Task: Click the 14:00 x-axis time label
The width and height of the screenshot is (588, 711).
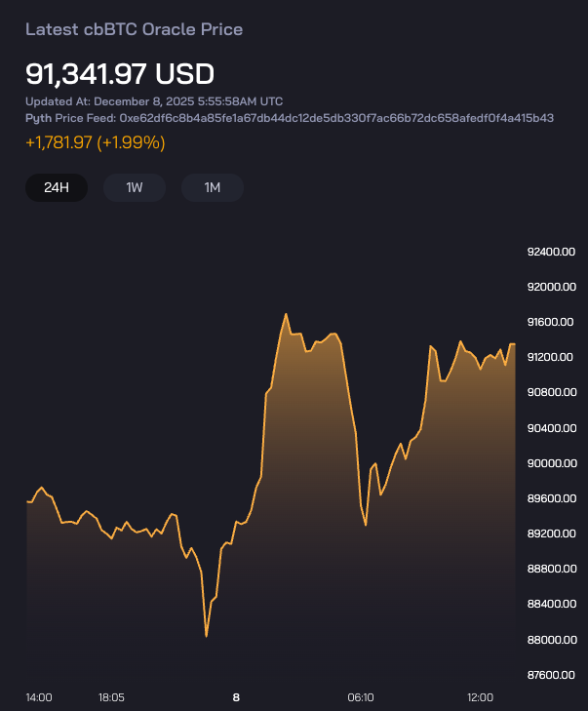Action: [39, 697]
